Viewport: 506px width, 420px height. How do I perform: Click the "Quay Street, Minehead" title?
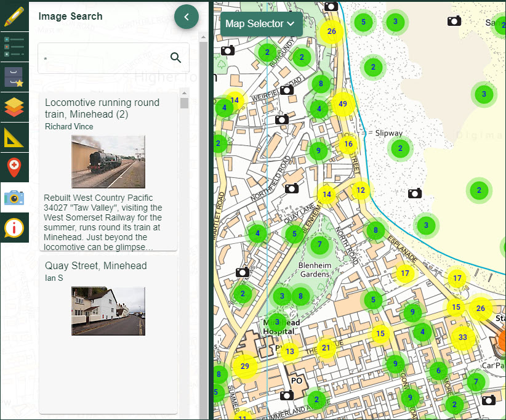pos(96,266)
